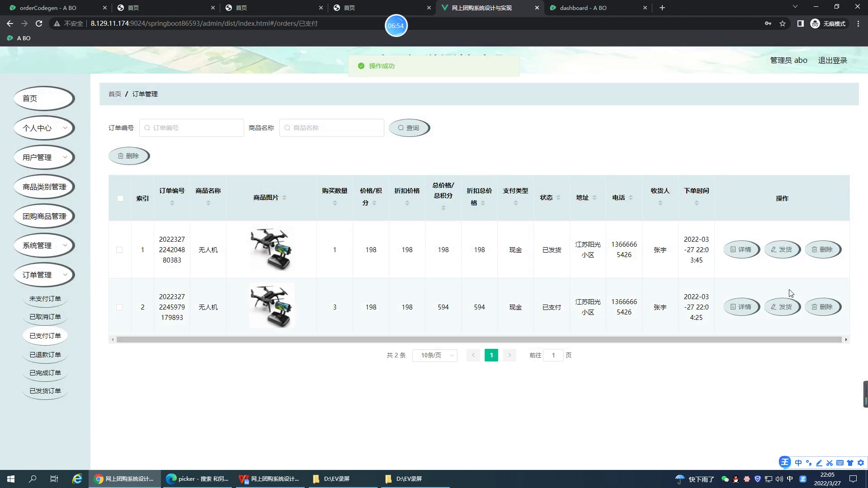868x488 pixels.
Task: Click the volume icon in system tray
Action: [x=779, y=479]
